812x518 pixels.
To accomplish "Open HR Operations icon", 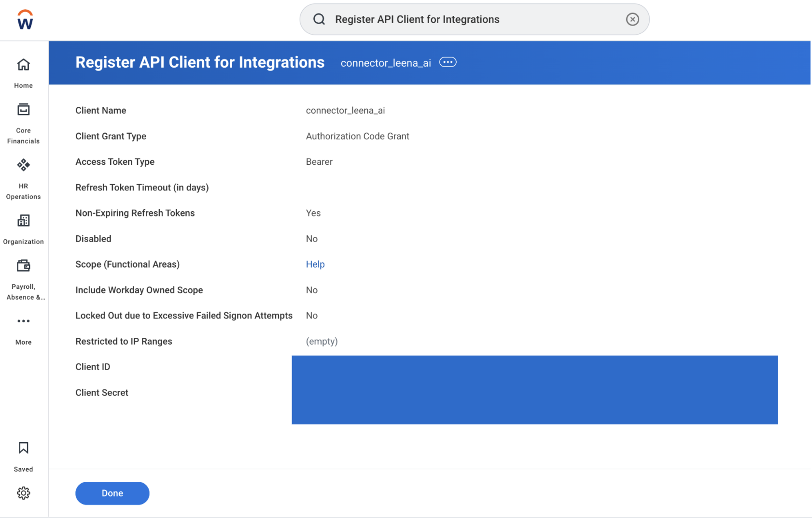I will pyautogui.click(x=23, y=165).
